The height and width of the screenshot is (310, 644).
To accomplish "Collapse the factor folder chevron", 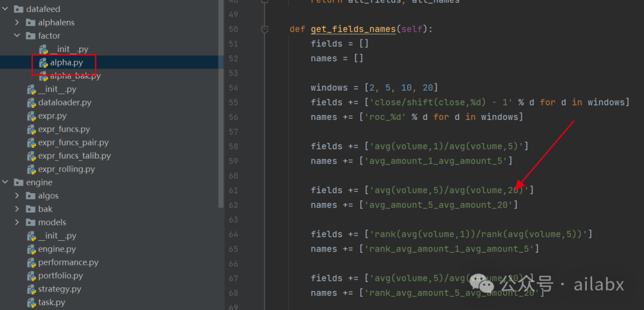I will click(x=17, y=35).
